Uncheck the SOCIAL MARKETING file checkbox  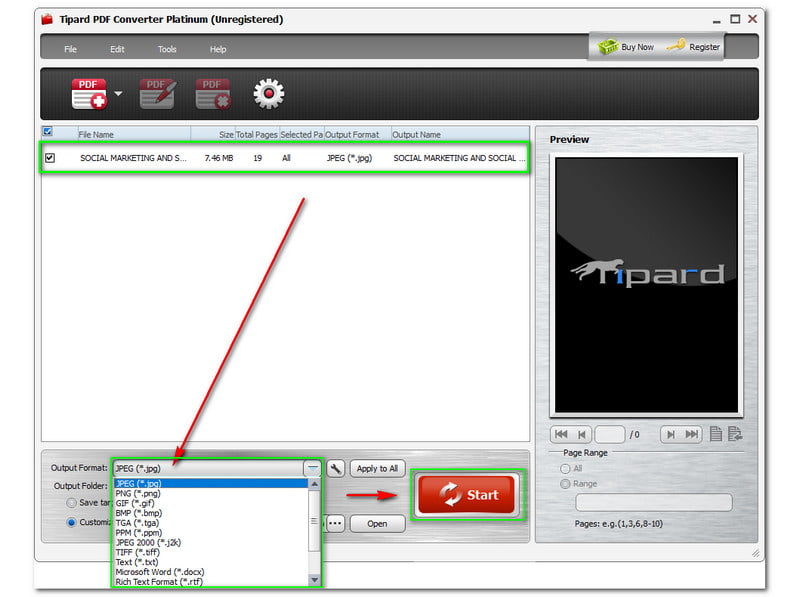point(50,158)
